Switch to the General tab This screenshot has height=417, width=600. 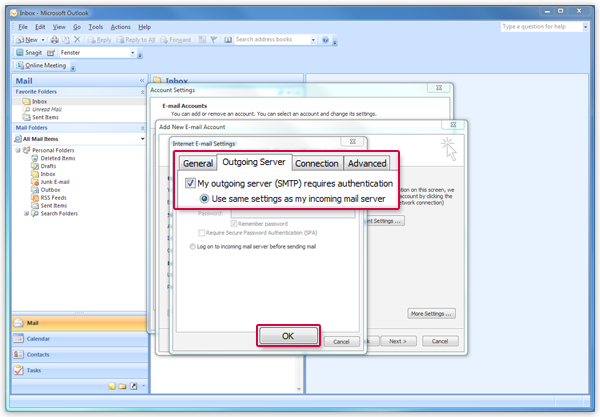197,163
